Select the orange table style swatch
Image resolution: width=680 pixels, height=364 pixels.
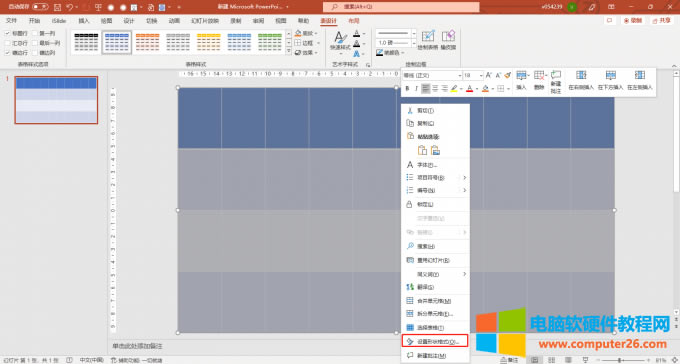tap(147, 42)
